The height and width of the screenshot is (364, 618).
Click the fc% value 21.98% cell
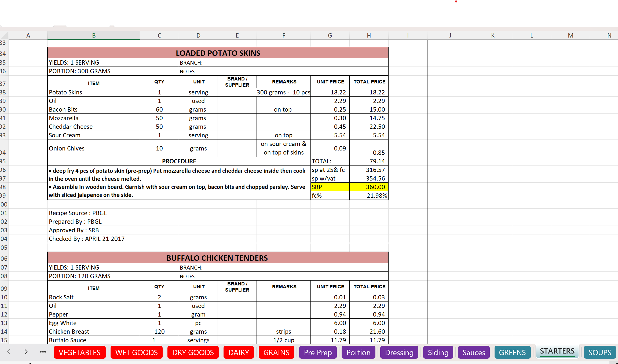point(369,196)
